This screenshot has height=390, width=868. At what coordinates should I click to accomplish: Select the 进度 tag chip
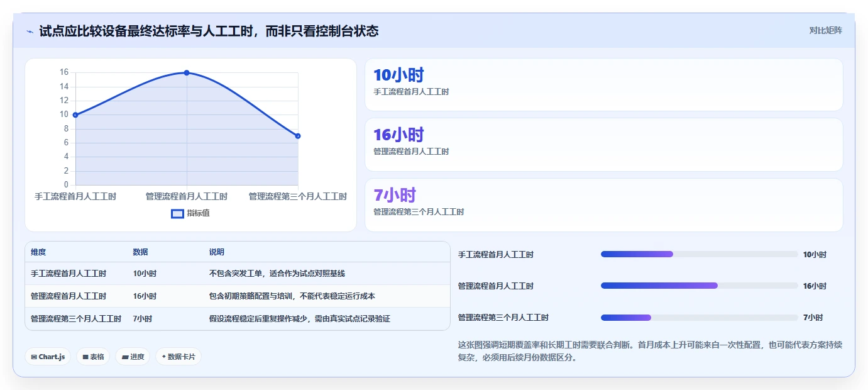pyautogui.click(x=133, y=357)
